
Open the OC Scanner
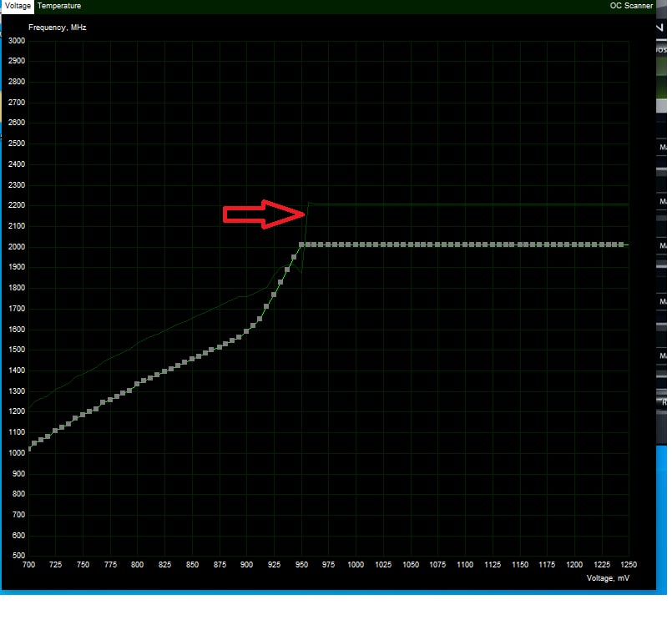click(x=631, y=6)
